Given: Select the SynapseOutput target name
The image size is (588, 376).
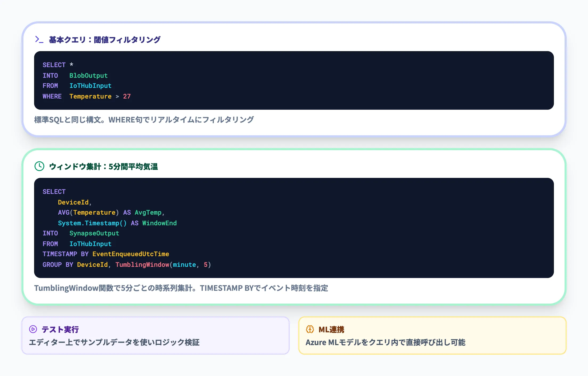Looking at the screenshot, I should click(94, 233).
